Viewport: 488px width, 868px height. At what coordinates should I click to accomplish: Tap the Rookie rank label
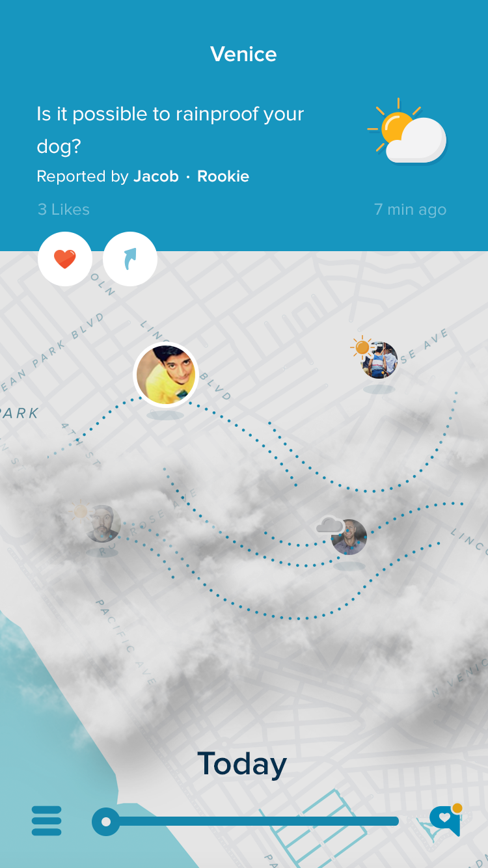pos(223,176)
